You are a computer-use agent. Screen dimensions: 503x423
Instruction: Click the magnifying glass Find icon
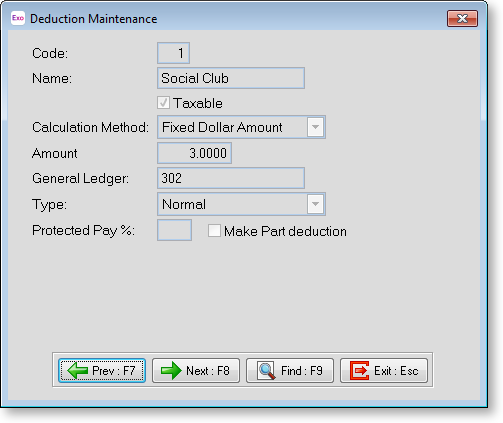[266, 370]
